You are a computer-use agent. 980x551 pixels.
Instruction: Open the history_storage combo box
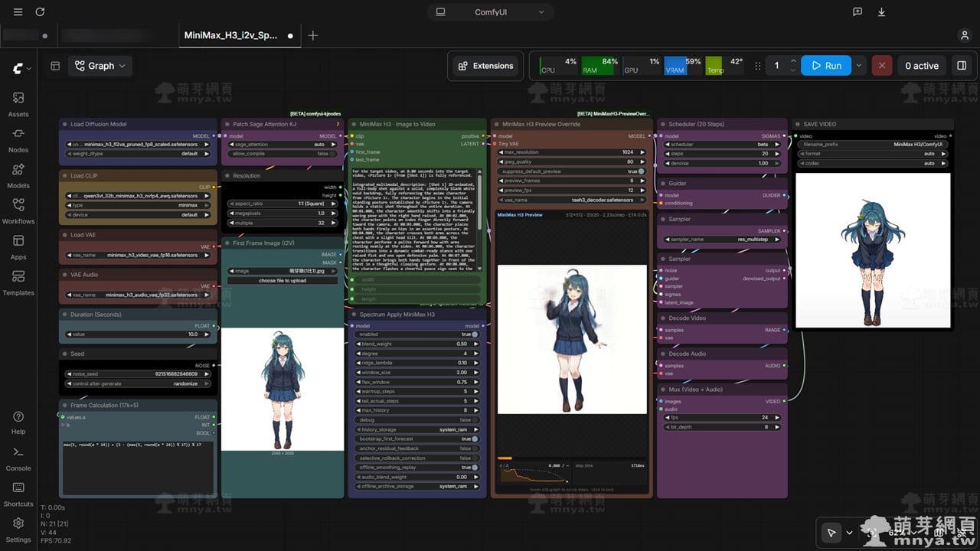pyautogui.click(x=417, y=430)
